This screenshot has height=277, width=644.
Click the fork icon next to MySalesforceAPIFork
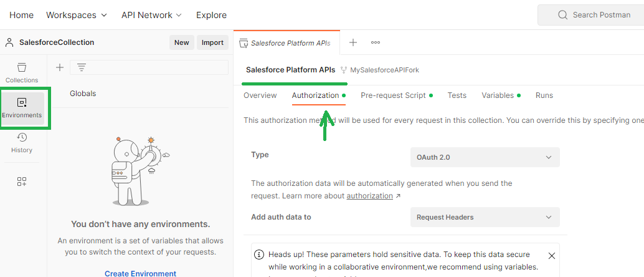click(344, 70)
